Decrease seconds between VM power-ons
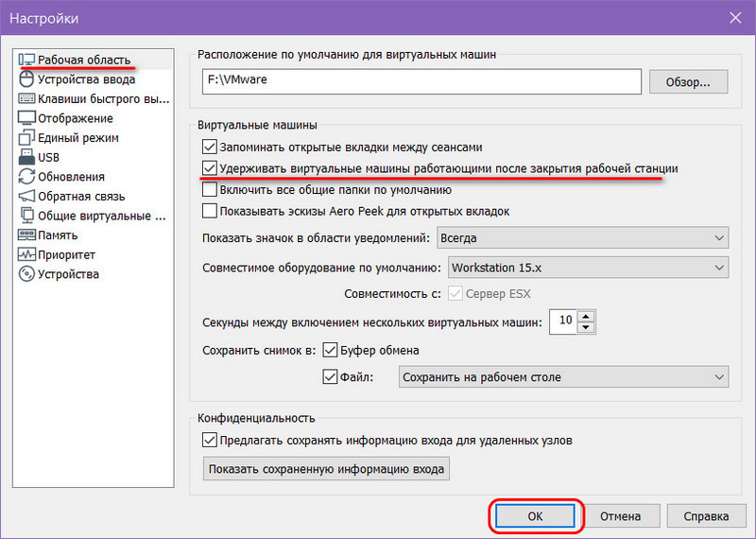Screen dimensions: 756x539 point(586,327)
